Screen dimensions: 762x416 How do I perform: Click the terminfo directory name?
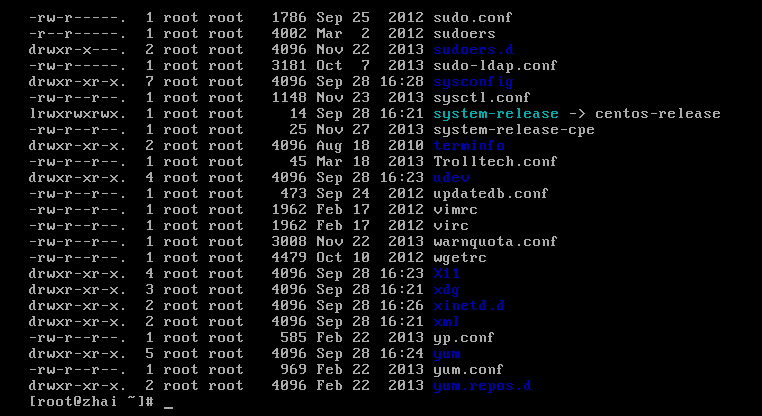(468, 146)
